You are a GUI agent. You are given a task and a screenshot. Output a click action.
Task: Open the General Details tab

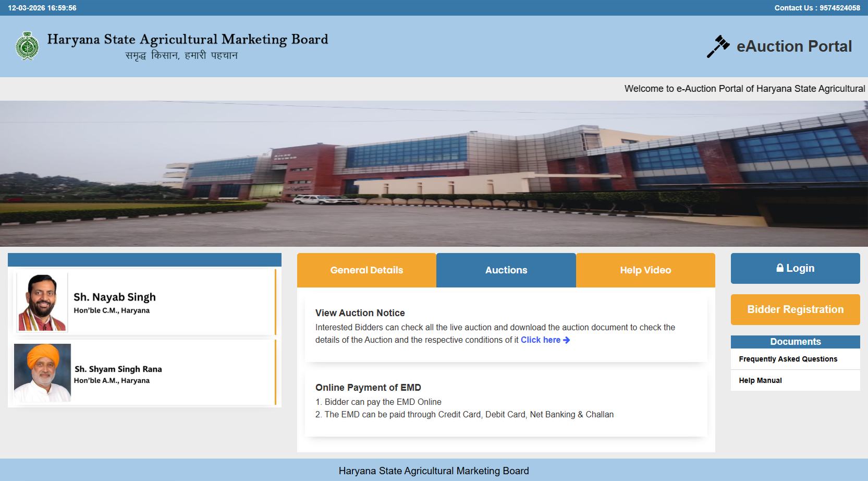(x=366, y=270)
